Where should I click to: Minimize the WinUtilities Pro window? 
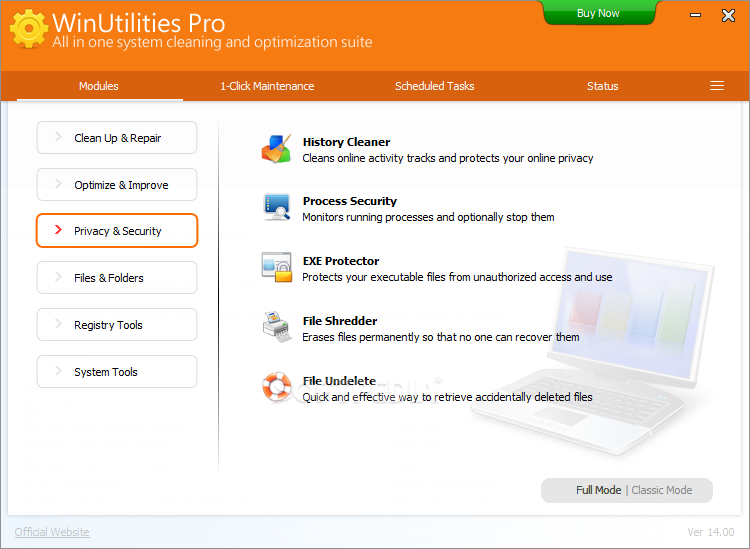[695, 15]
